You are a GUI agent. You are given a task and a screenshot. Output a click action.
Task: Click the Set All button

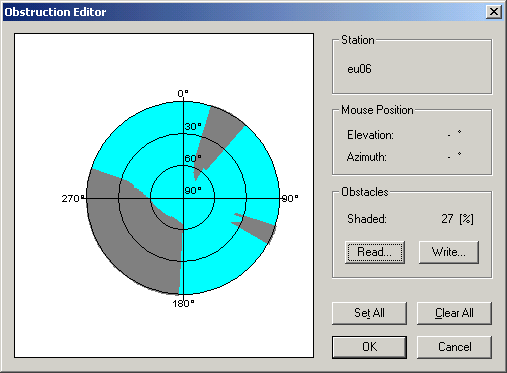(369, 313)
